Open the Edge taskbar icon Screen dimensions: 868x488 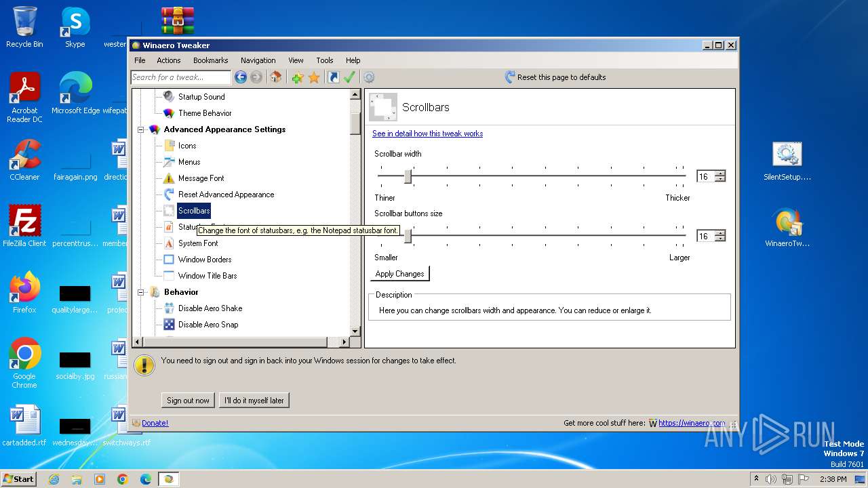coord(146,479)
